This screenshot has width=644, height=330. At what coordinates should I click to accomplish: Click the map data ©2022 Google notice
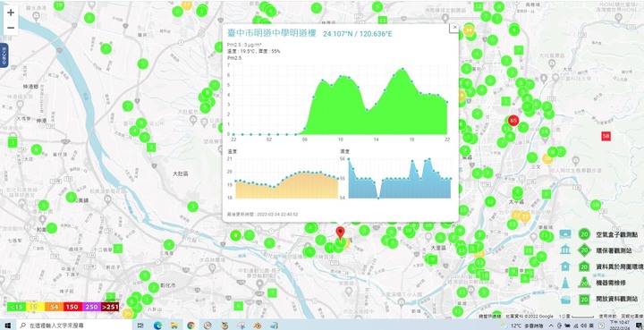[530, 317]
